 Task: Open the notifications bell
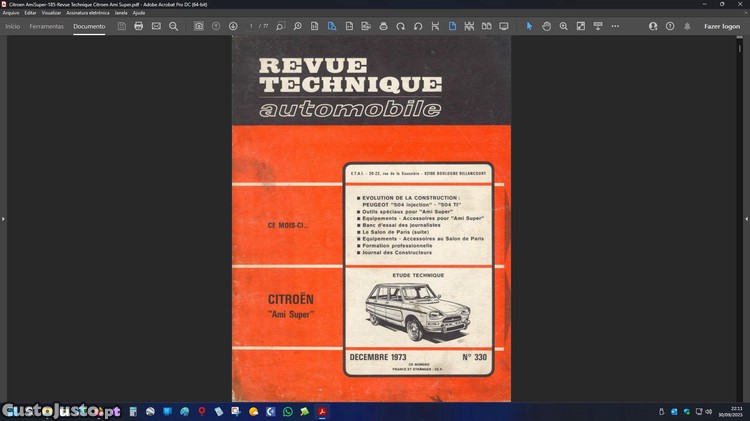click(687, 26)
